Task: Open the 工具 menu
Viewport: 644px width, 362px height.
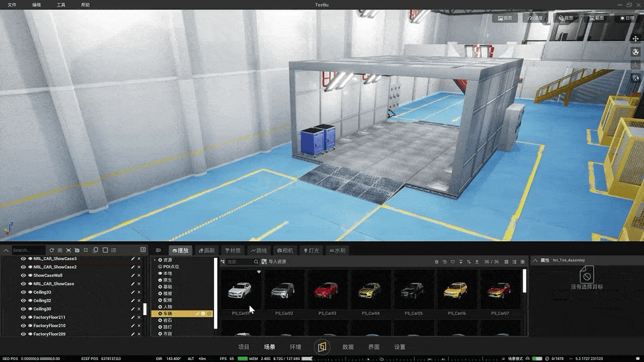Action: pyautogui.click(x=61, y=5)
